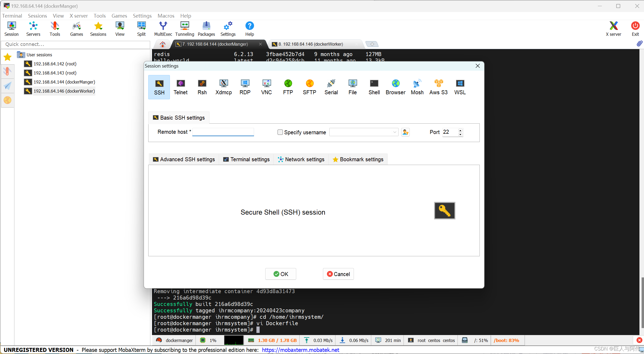Open the Macros menu

(166, 16)
